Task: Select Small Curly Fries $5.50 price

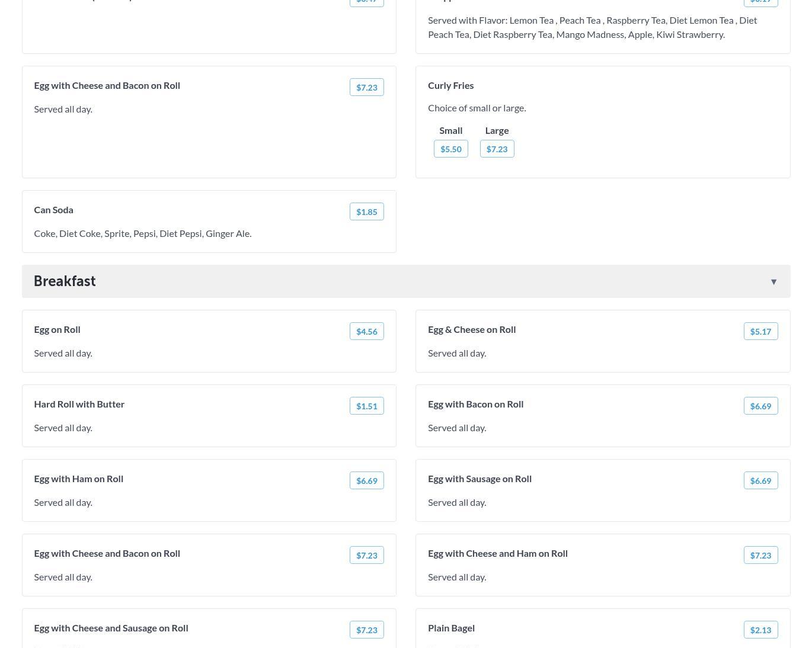Action: [x=450, y=149]
